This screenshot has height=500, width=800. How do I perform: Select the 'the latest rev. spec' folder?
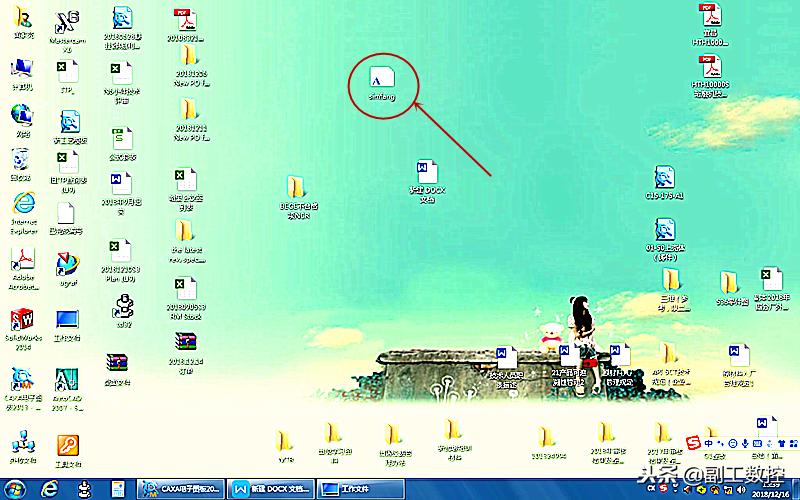[x=187, y=242]
